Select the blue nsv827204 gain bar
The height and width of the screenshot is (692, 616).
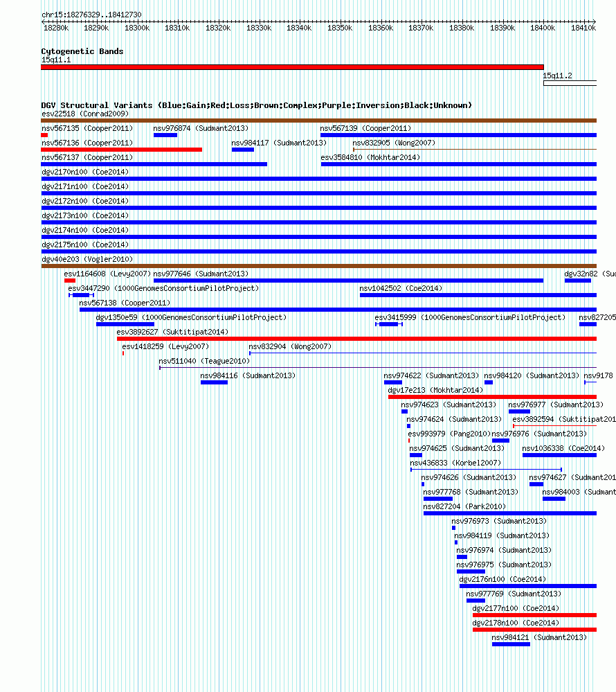click(x=509, y=514)
